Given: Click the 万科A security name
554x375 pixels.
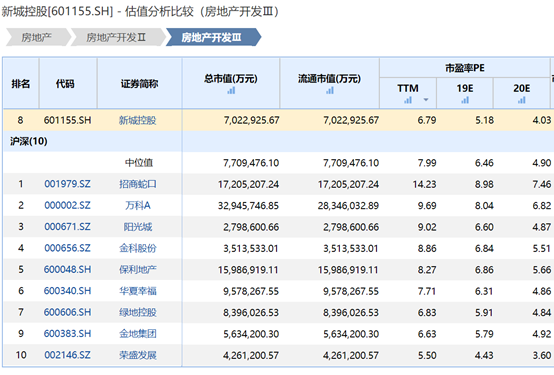Looking at the screenshot, I should pos(138,205).
